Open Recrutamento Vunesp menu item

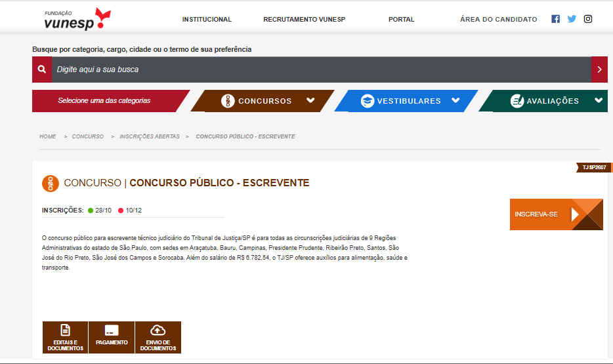click(304, 20)
